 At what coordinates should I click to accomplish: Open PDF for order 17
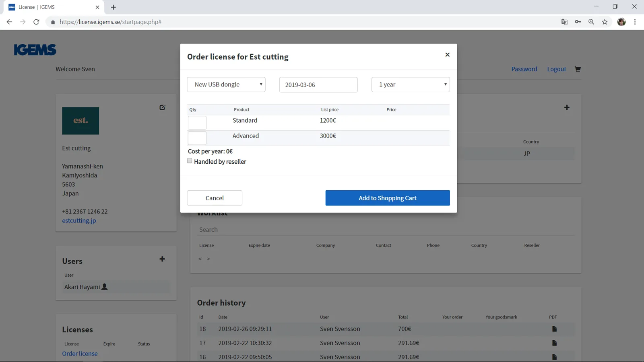[x=554, y=343]
